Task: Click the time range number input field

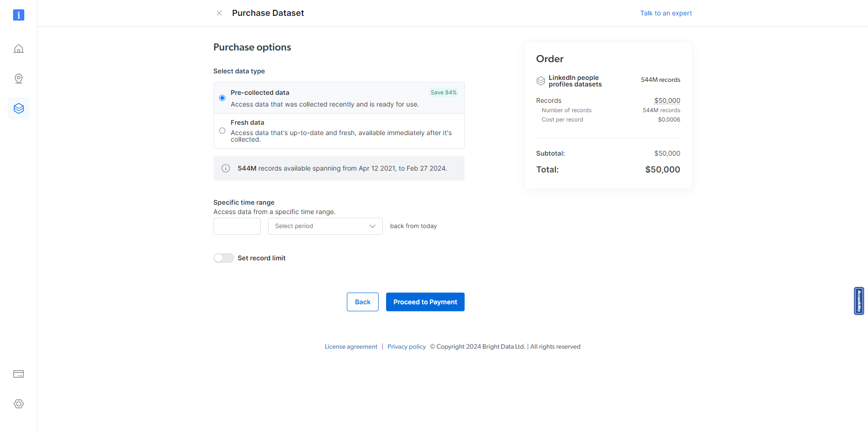Action: (237, 226)
